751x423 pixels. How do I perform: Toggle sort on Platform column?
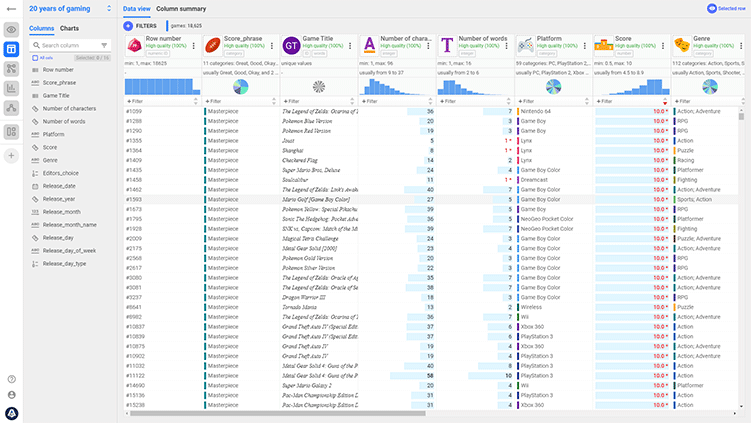point(587,101)
